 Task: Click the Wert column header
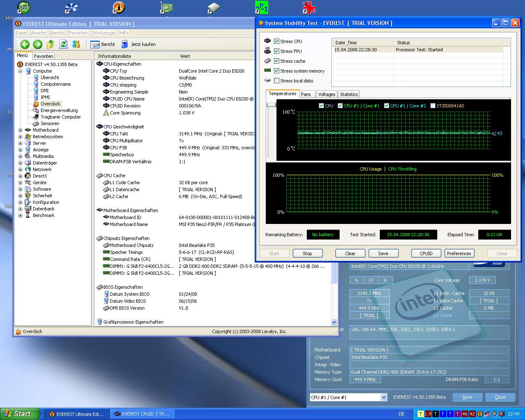pyautogui.click(x=215, y=56)
